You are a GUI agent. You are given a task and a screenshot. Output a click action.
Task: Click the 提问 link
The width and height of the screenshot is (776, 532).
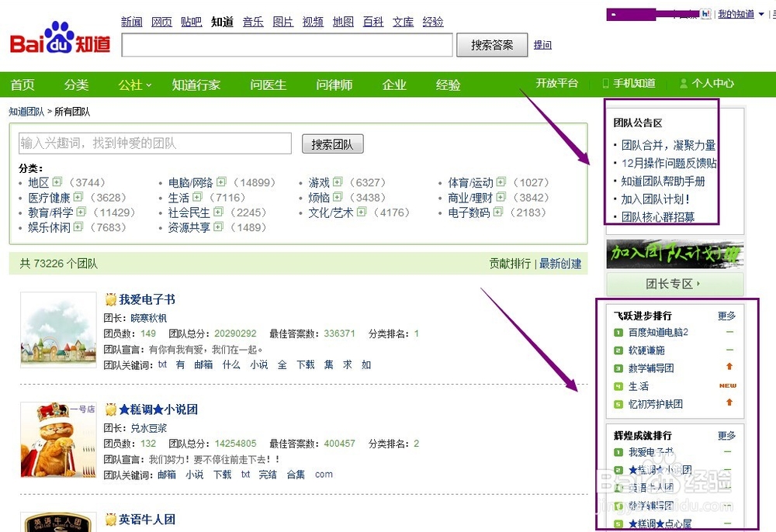click(x=542, y=45)
